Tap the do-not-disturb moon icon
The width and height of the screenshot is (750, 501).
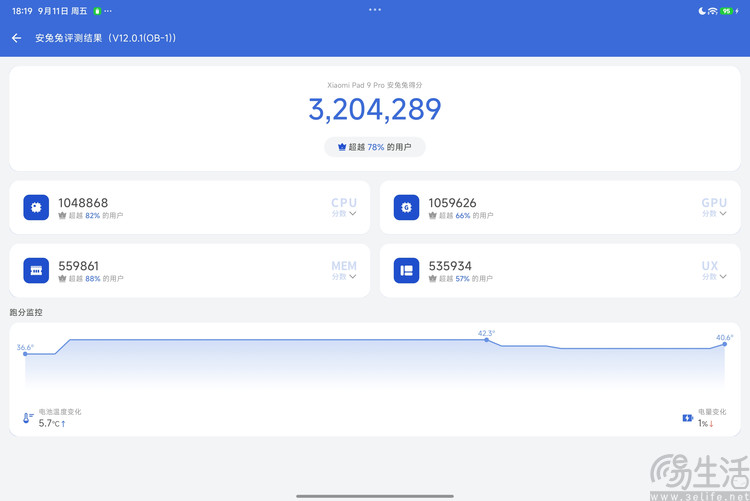[x=702, y=11]
